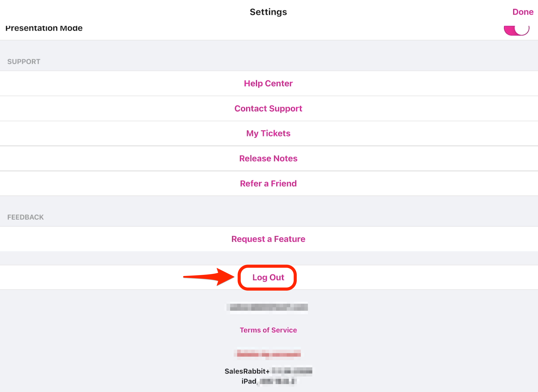Click the iPad device info text
The height and width of the screenshot is (392, 538).
[249, 381]
